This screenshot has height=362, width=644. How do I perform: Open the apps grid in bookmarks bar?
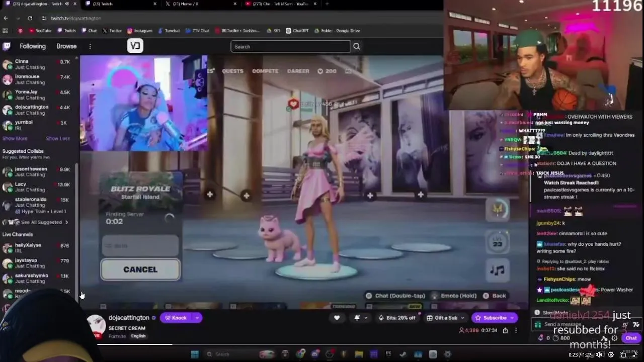pos(5,31)
